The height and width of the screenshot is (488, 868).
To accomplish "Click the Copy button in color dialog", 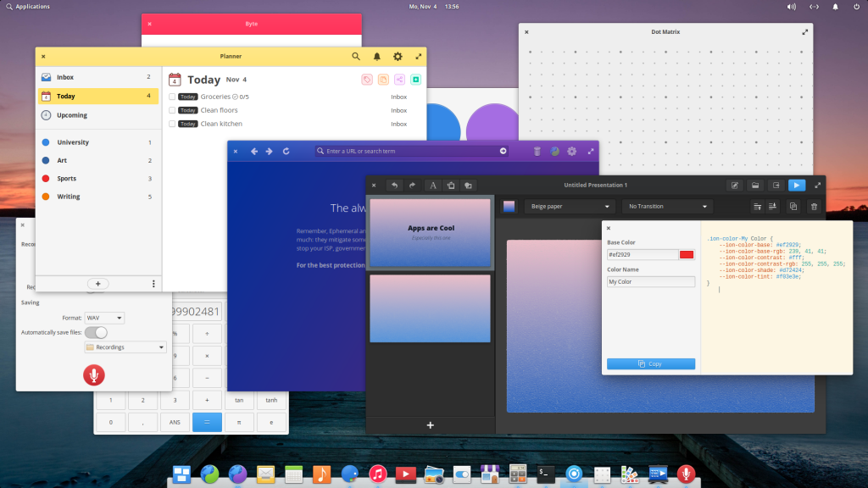I will [651, 364].
